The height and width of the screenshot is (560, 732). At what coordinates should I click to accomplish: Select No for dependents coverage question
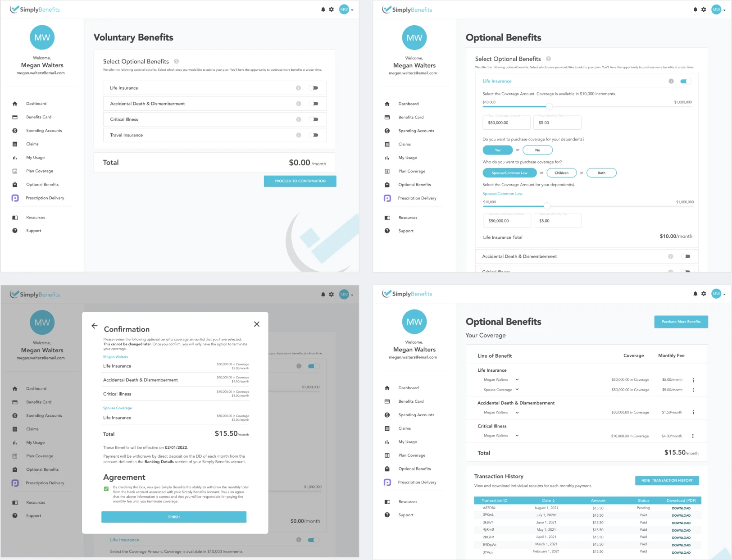tap(537, 150)
